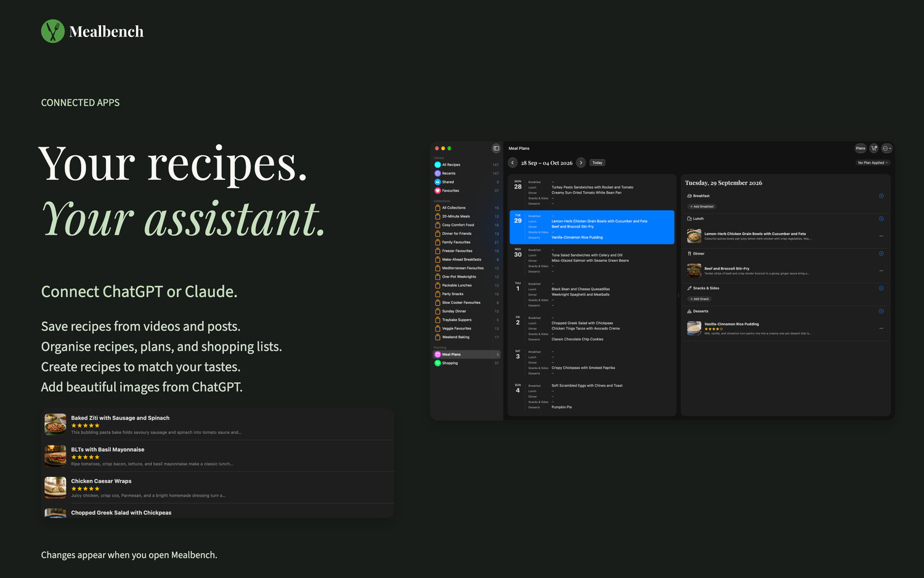Click the blue plus icon beside Desserts
Image resolution: width=924 pixels, height=578 pixels.
[881, 311]
